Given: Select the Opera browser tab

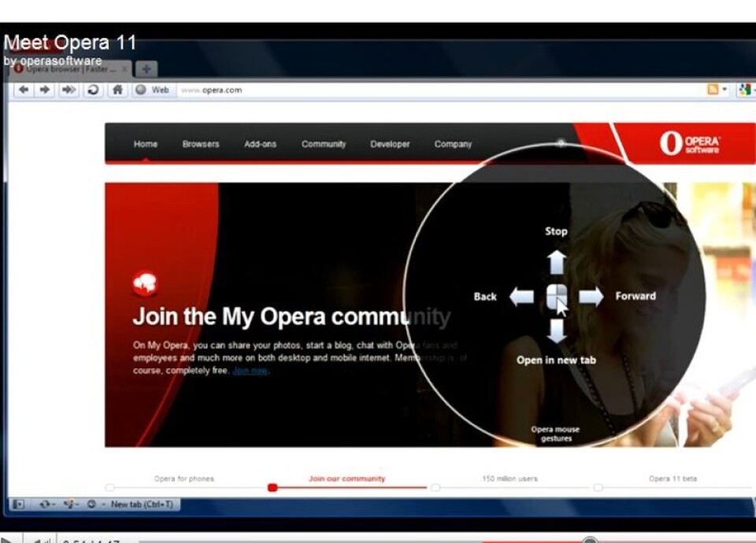Looking at the screenshot, I should [x=70, y=69].
